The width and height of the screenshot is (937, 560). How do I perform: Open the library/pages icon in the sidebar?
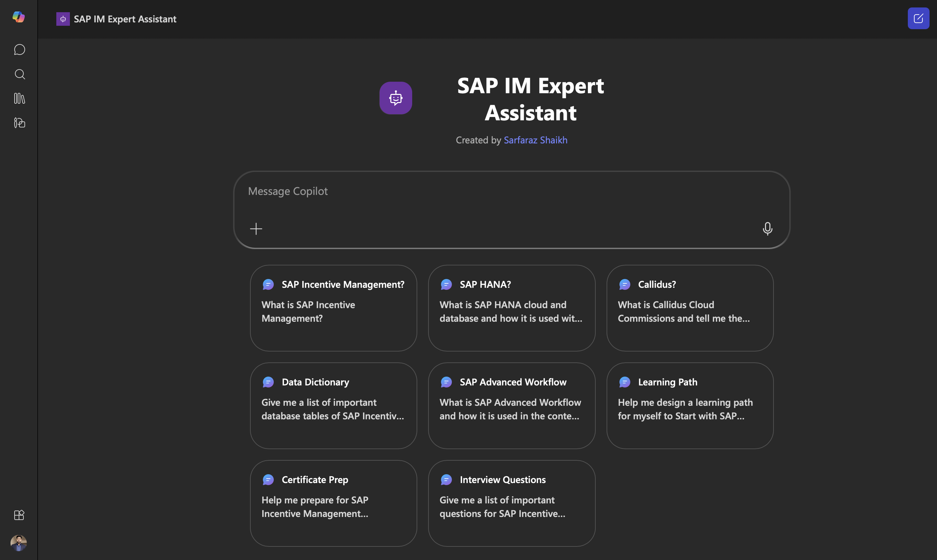click(x=19, y=99)
